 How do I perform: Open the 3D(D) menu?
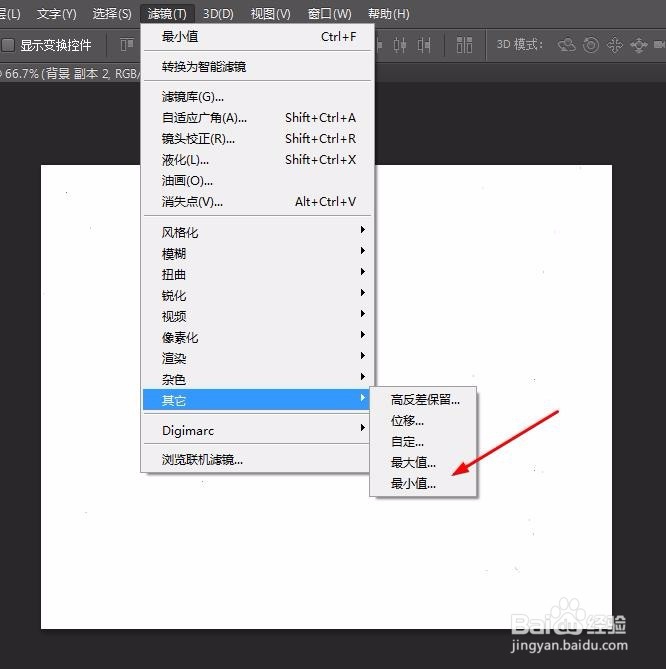point(218,14)
